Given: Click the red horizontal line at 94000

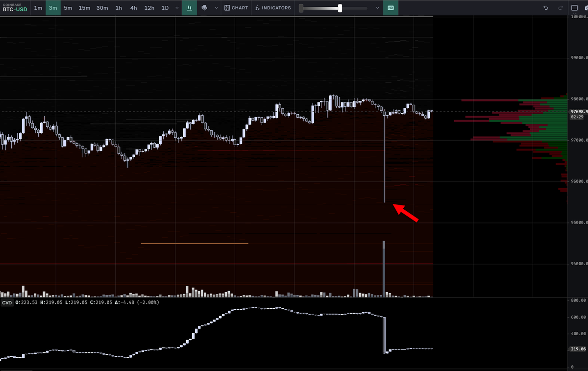Looking at the screenshot, I should (217, 264).
